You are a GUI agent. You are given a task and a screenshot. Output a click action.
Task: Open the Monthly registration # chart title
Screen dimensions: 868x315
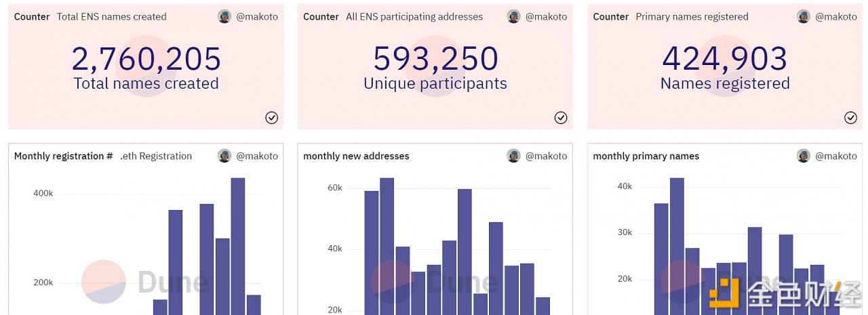pos(63,156)
